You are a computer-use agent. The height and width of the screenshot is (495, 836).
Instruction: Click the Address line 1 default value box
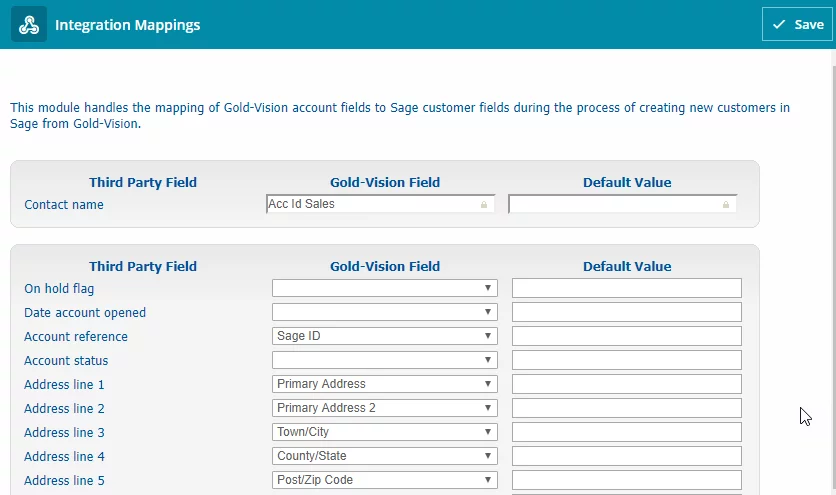(626, 384)
